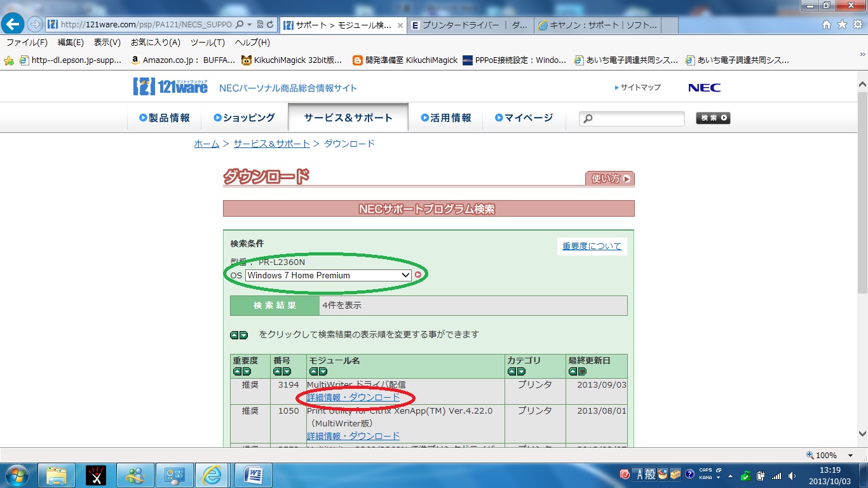The image size is (868, 488).
Task: Sort カテゴリ column ascending
Action: point(512,372)
